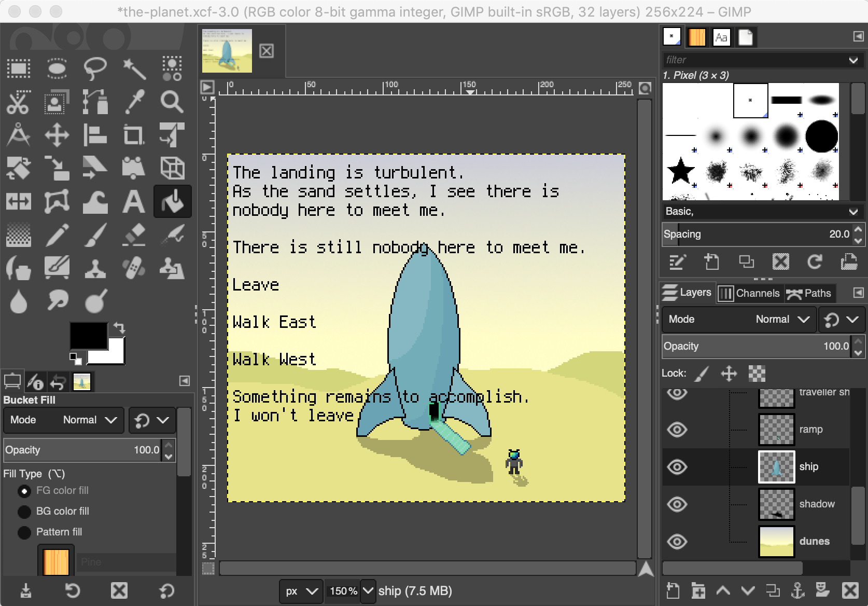Create a new layer

point(673,590)
